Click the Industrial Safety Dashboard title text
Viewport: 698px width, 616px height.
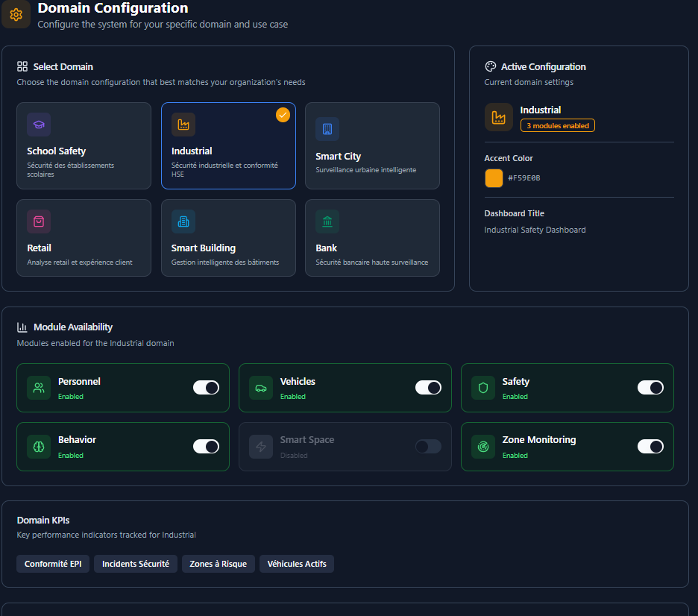point(535,230)
